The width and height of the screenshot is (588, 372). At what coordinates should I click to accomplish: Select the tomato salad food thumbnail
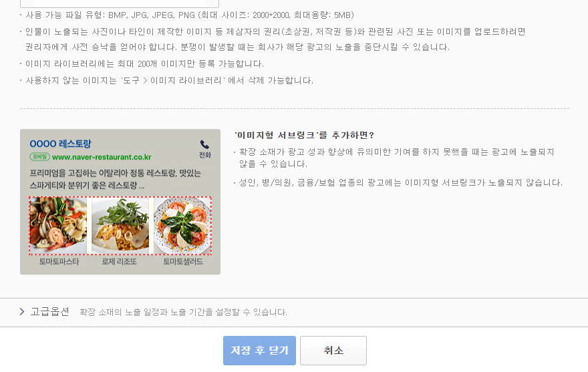182,226
